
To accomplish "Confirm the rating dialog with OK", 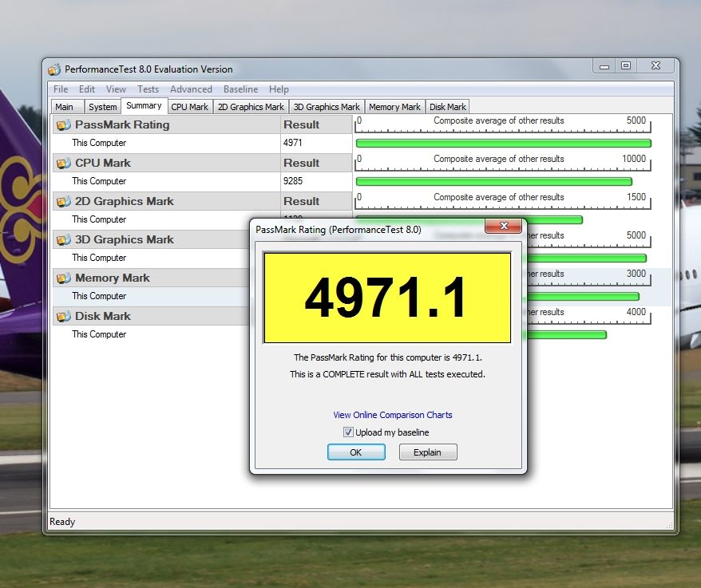I will coord(356,452).
